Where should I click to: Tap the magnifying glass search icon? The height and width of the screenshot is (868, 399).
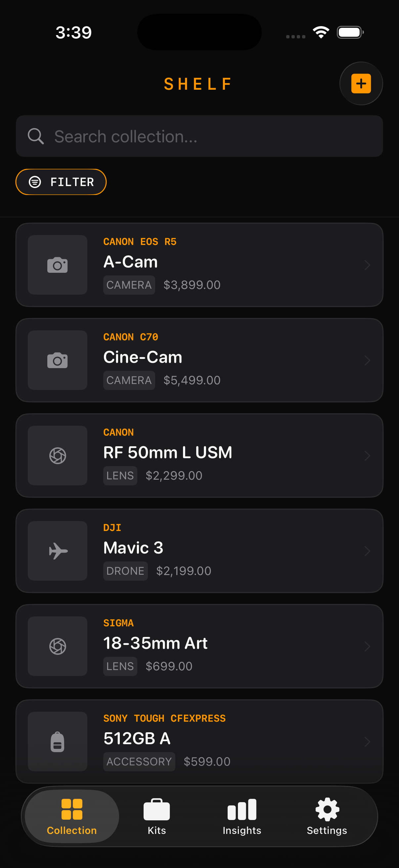coord(36,136)
